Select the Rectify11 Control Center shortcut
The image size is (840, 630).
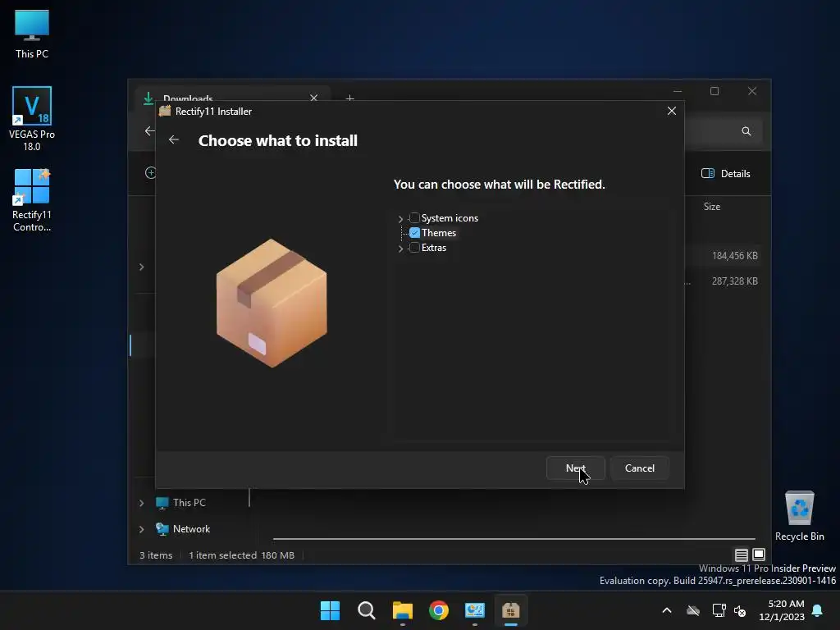coord(32,200)
